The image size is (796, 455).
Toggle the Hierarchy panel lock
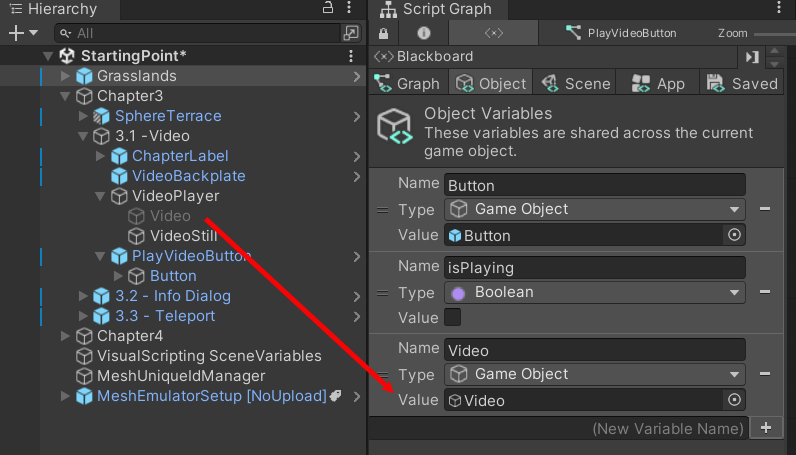coord(328,8)
